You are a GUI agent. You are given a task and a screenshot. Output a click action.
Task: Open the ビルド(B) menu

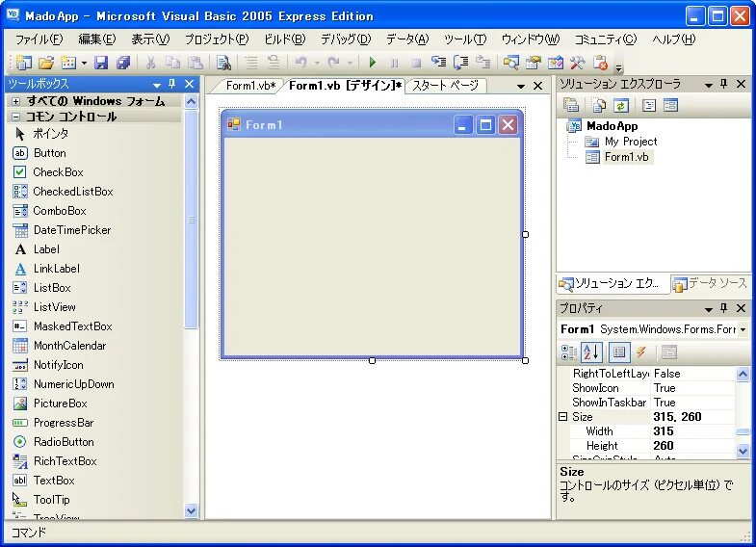tap(284, 39)
